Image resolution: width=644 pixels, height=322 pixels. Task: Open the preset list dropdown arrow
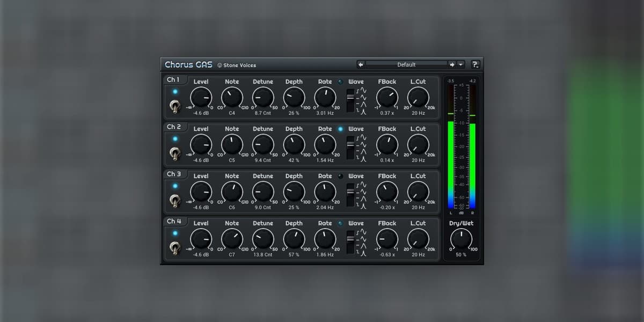pos(461,64)
